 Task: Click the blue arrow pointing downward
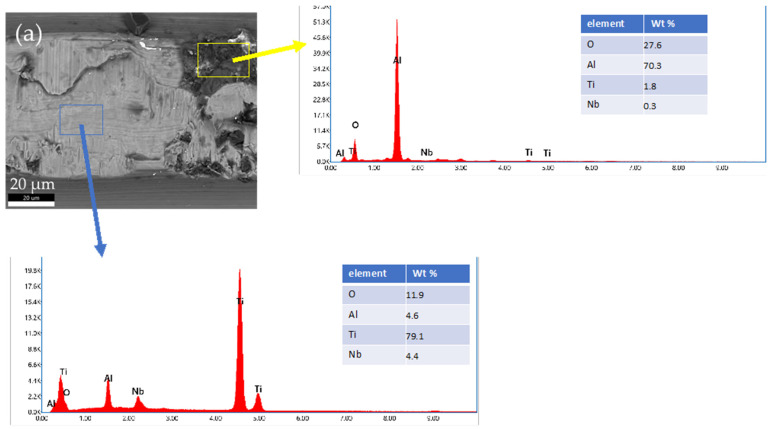[92, 190]
